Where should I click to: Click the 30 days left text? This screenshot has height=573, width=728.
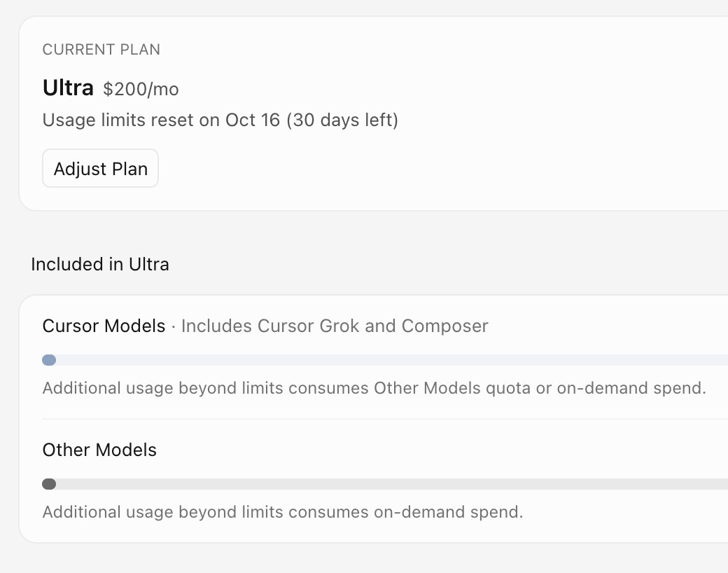click(342, 120)
